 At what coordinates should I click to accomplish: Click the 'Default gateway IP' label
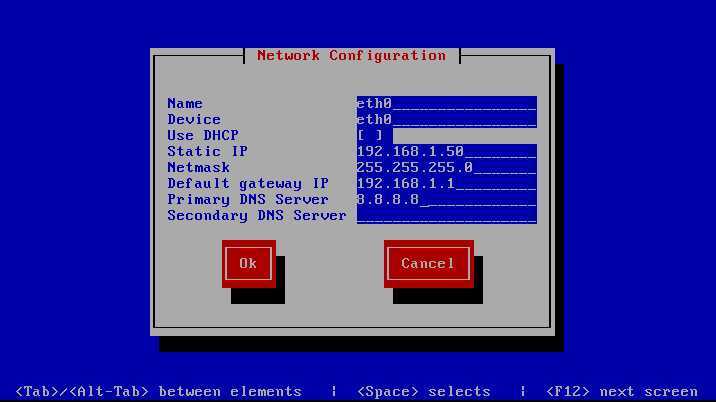click(248, 184)
